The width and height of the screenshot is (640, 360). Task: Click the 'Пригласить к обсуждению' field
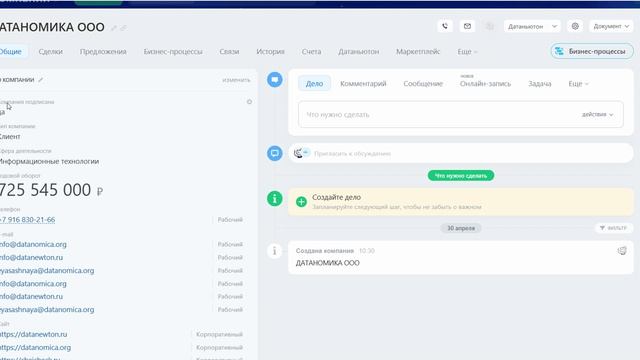[x=461, y=153]
